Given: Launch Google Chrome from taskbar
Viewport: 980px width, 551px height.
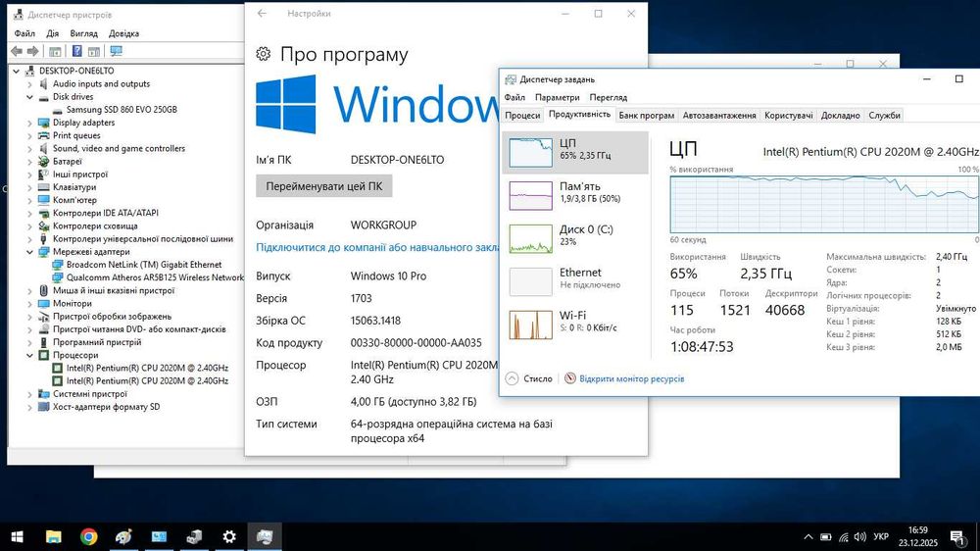Looking at the screenshot, I should [88, 536].
